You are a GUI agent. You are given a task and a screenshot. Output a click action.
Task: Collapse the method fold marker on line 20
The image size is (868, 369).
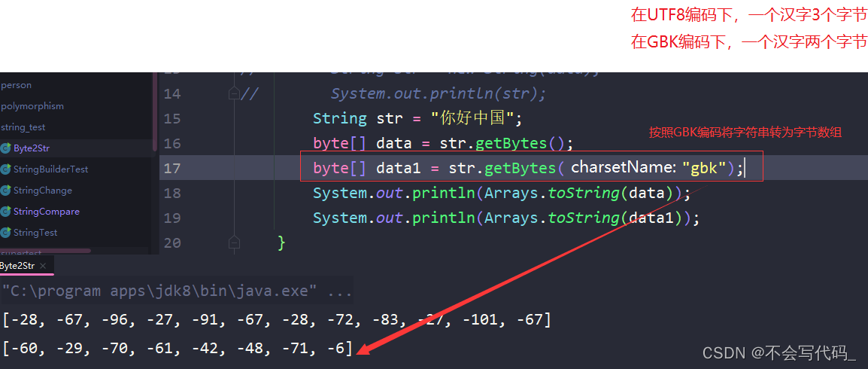point(234,242)
